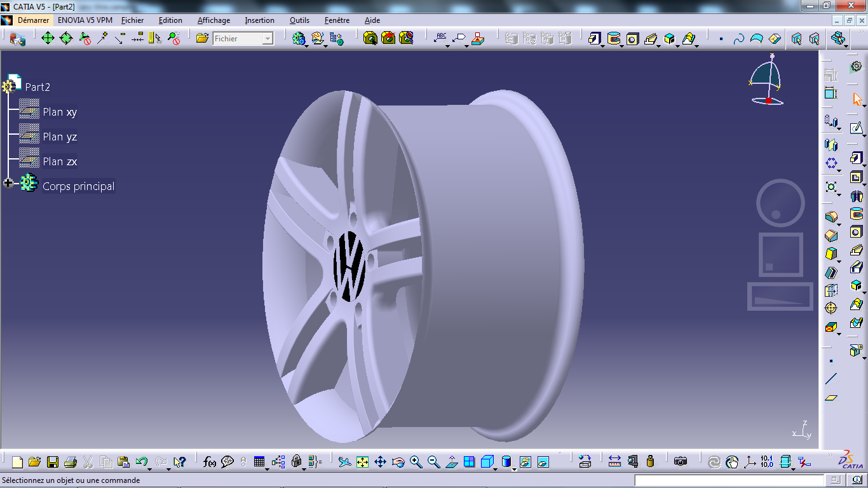
Task: Select the Rotate view tool
Action: pos(398,462)
